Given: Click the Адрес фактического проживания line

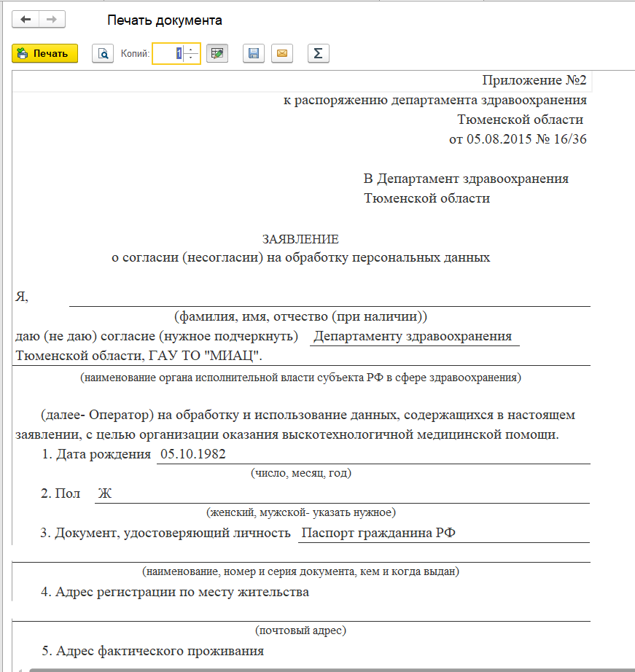Looking at the screenshot, I should click(160, 651).
